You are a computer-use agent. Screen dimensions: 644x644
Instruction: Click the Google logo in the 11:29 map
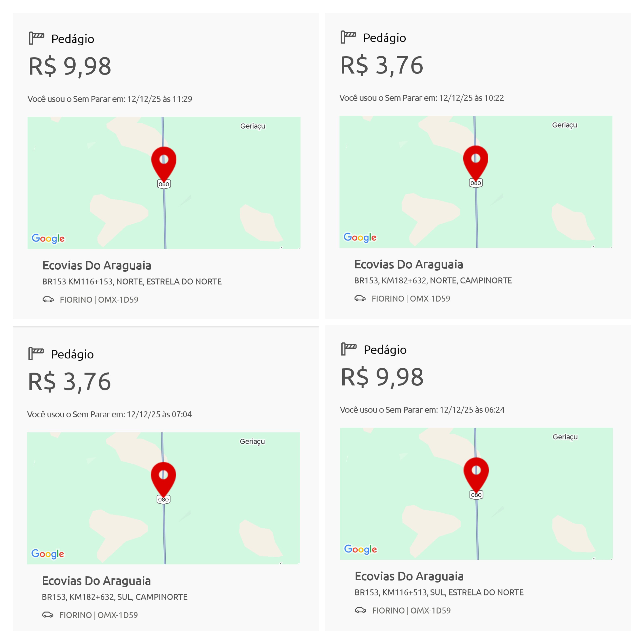pyautogui.click(x=48, y=238)
